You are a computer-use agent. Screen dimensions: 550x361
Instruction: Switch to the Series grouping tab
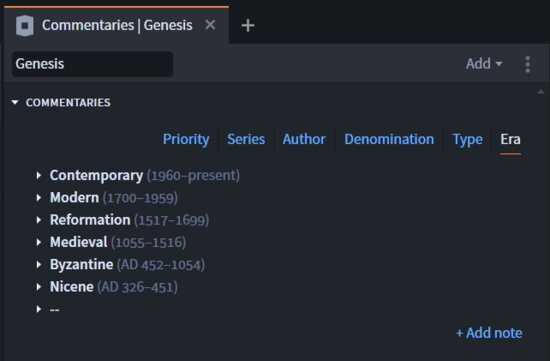point(246,139)
